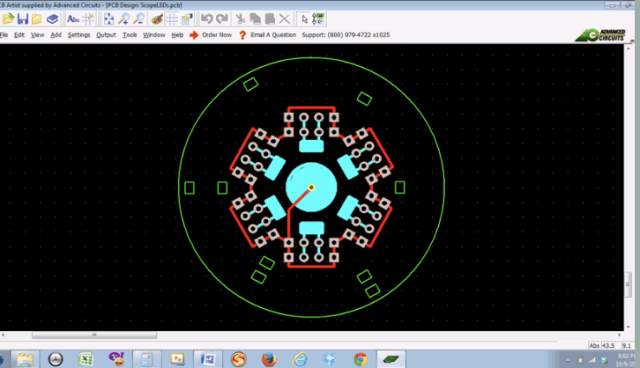Activate the select mode arrow cursor
Screen dimensions: 640x368
click(x=304, y=19)
